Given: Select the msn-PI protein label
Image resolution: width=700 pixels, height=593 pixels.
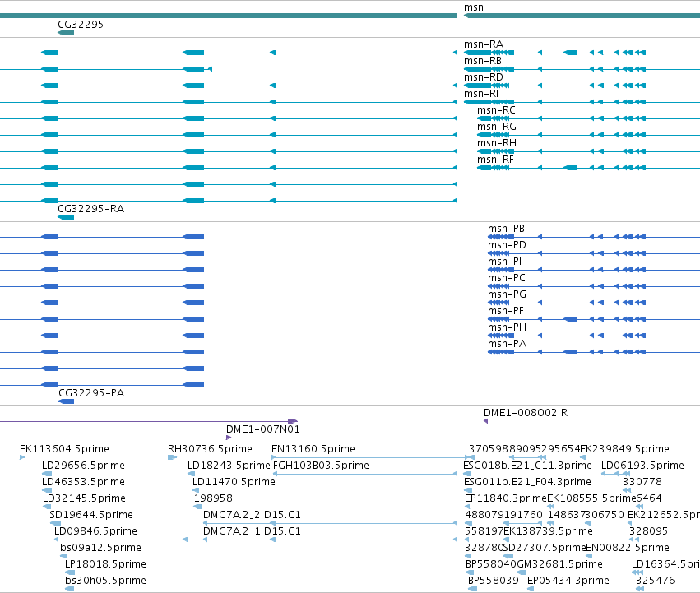Looking at the screenshot, I should (x=504, y=262).
